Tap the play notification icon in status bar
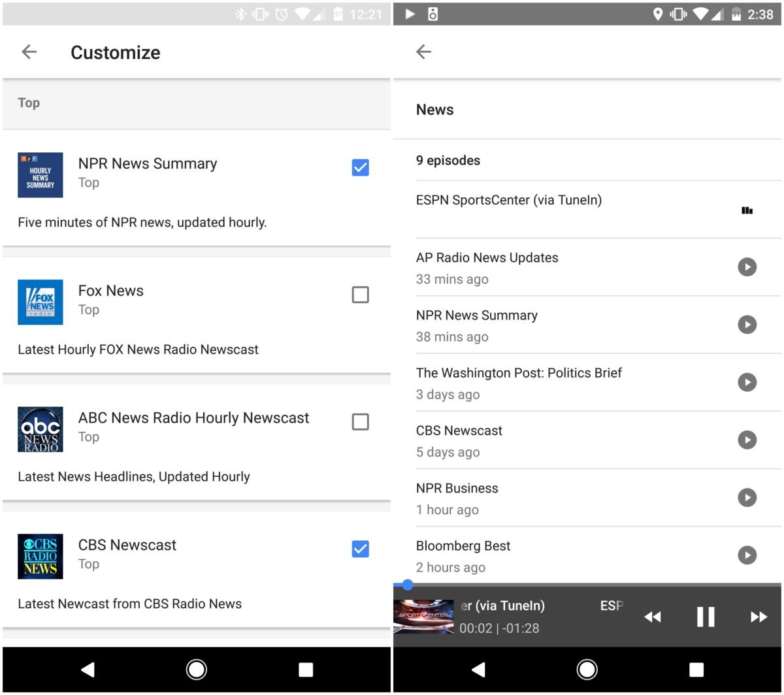 (x=410, y=14)
